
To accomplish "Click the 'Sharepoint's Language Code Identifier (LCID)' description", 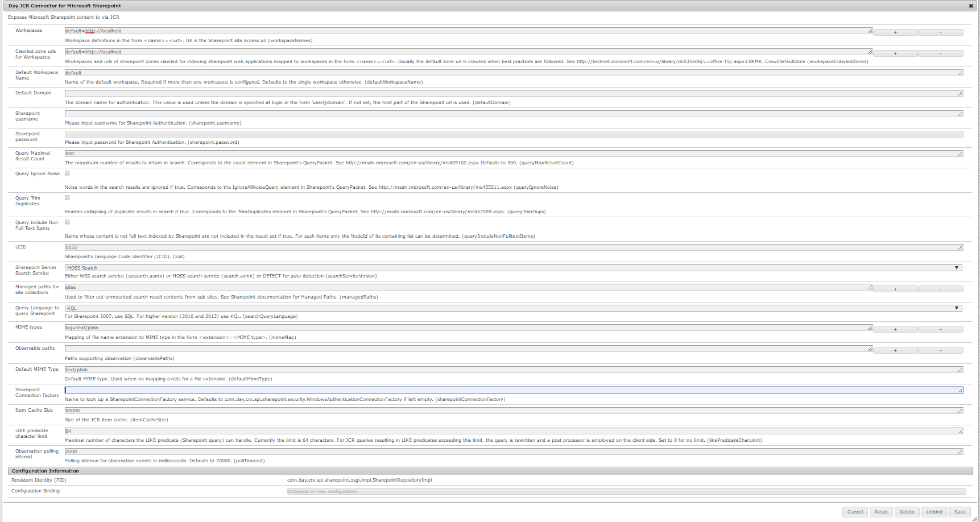I will point(125,256).
